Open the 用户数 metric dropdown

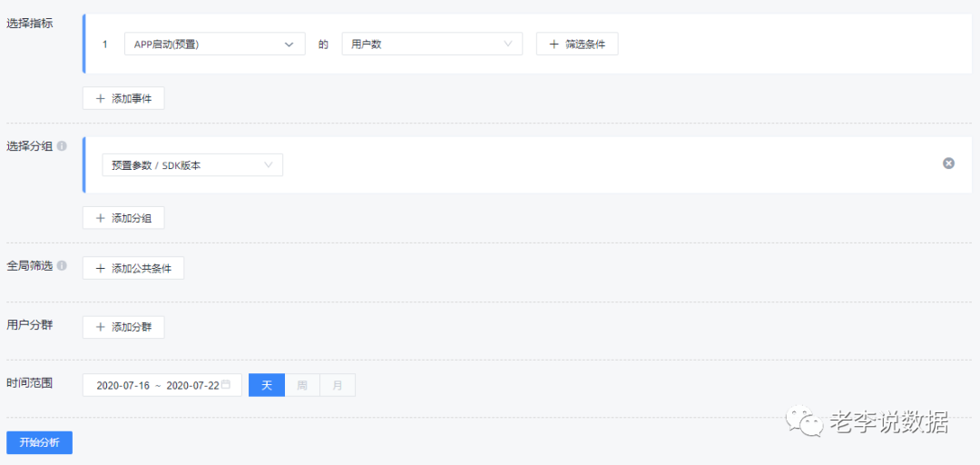click(x=432, y=45)
